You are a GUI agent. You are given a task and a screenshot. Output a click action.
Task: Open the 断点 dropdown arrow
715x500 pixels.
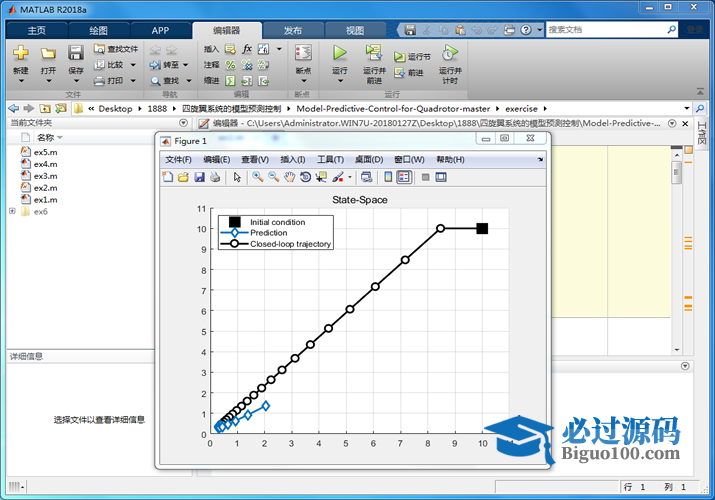click(304, 81)
